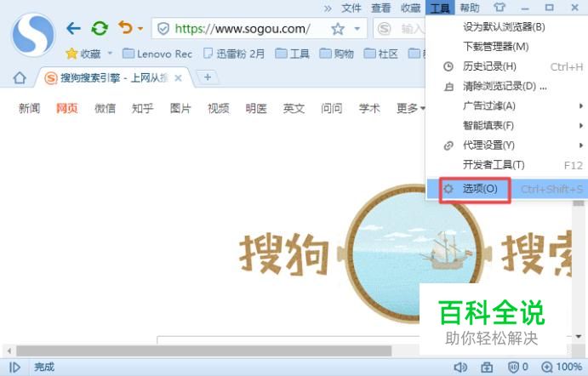This screenshot has width=588, height=376.
Task: Click the 100% zoom magnifier control
Action: [561, 367]
